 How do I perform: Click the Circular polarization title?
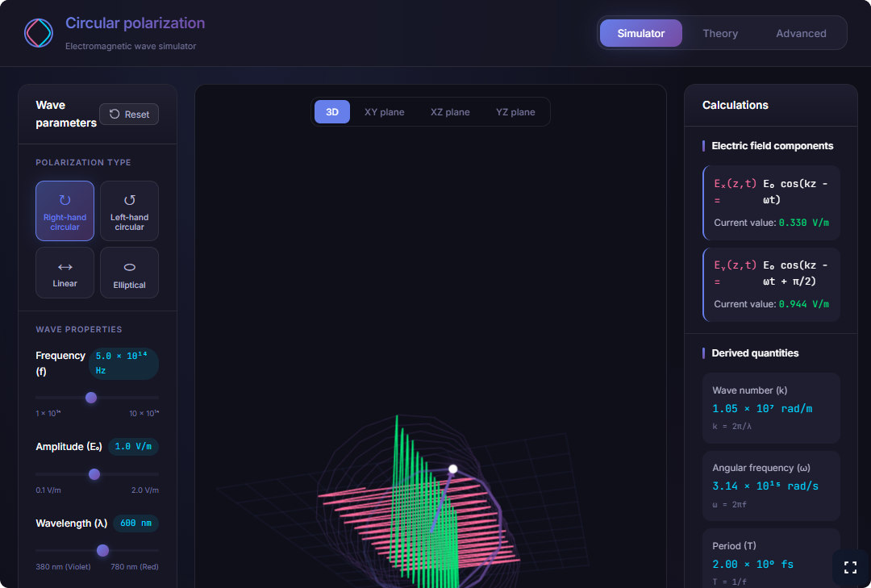click(135, 23)
